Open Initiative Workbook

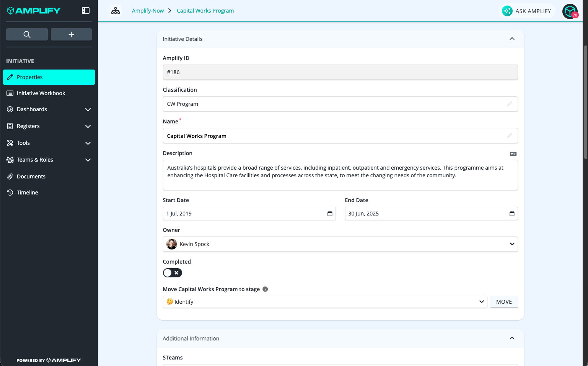tap(49, 93)
